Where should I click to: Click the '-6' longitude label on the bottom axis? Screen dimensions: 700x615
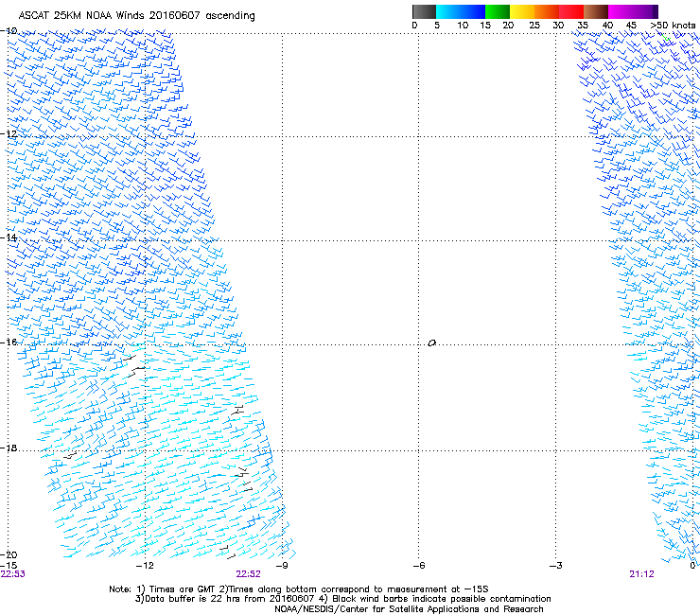[x=419, y=566]
